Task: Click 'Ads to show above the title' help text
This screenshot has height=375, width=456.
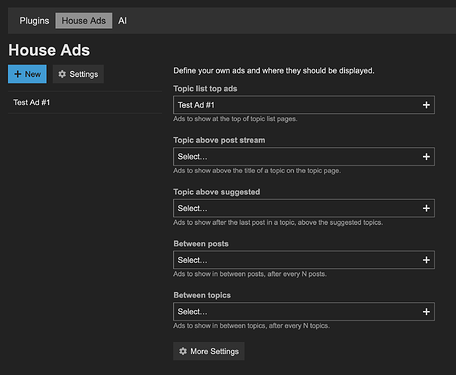Action: (x=257, y=171)
